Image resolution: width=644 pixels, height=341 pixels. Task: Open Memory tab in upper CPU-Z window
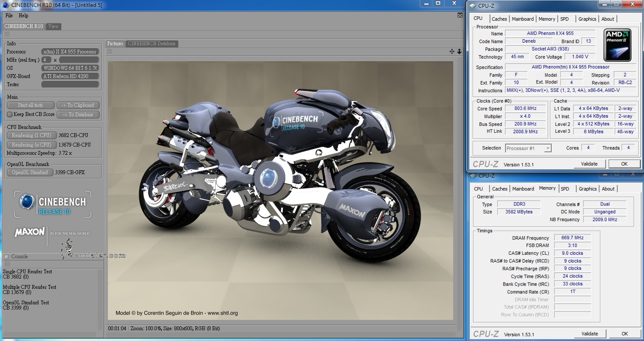[x=547, y=19]
